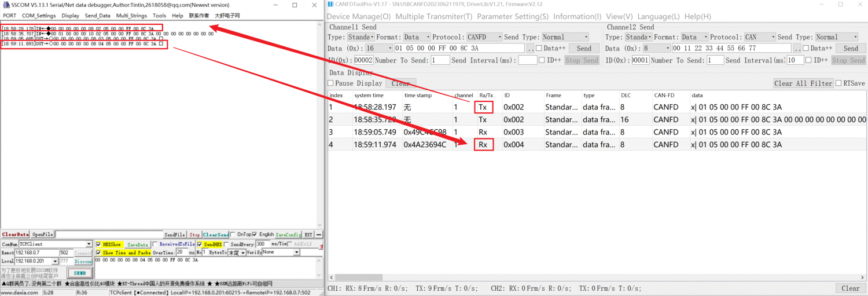
Task: Click the red-bordered SEND button in SSCOM
Action: 80,273
